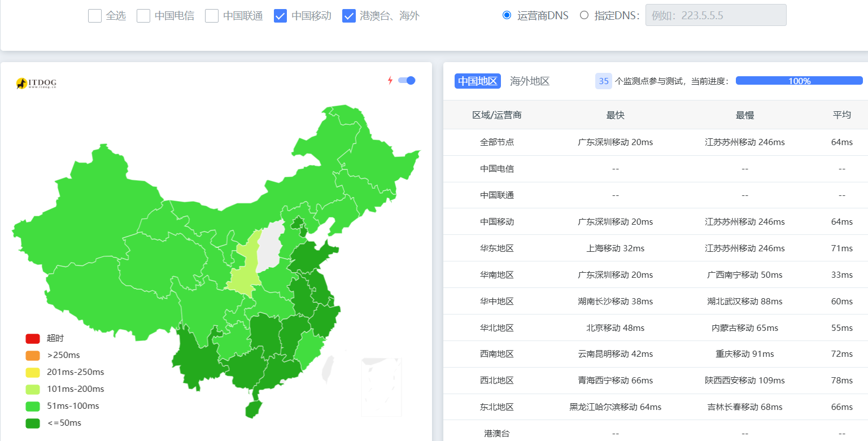Viewport: 868px width, 441px height.
Task: Click the 中国电信 table row label
Action: (x=497, y=169)
